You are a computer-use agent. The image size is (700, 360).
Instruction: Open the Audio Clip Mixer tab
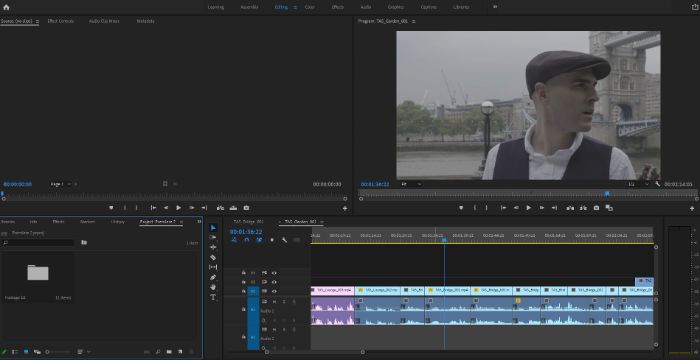pos(104,21)
